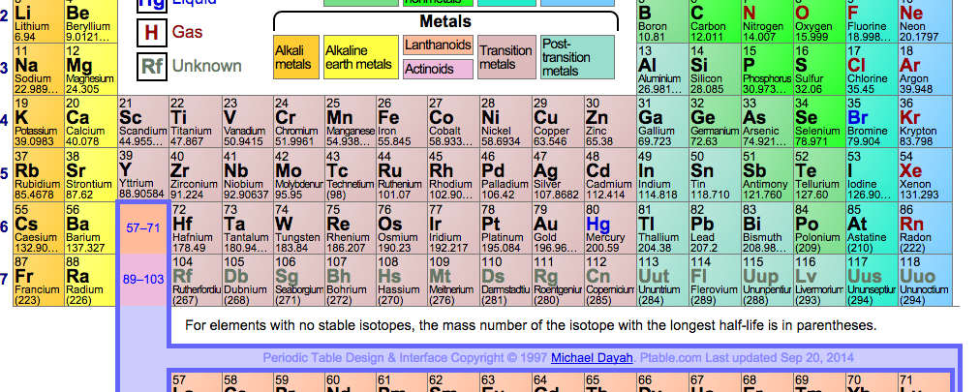Select the Chromium (Cr) element cell
This screenshot has height=392, width=980.
coord(299,122)
